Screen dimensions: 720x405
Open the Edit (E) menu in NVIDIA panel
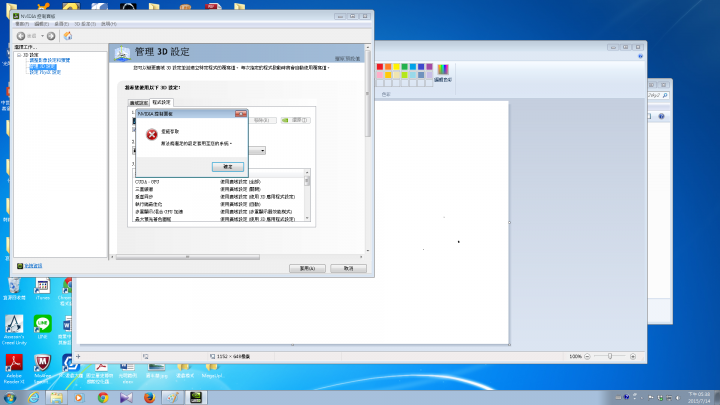click(x=41, y=24)
